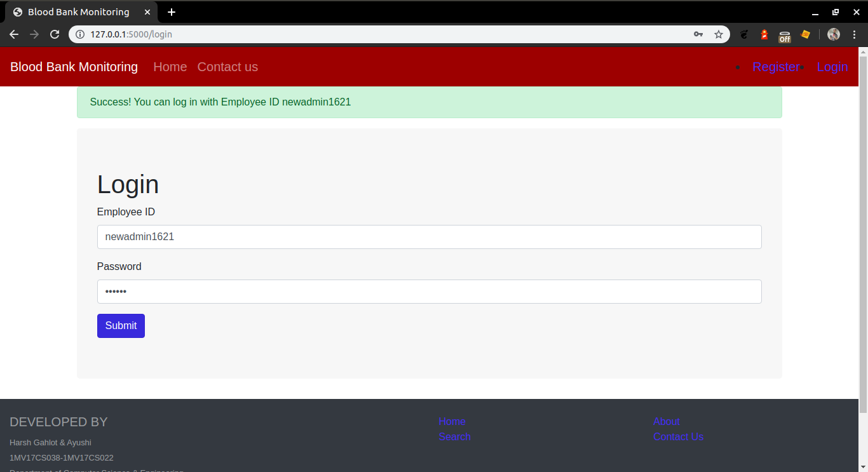Open Contact us in the navbar

[227, 67]
